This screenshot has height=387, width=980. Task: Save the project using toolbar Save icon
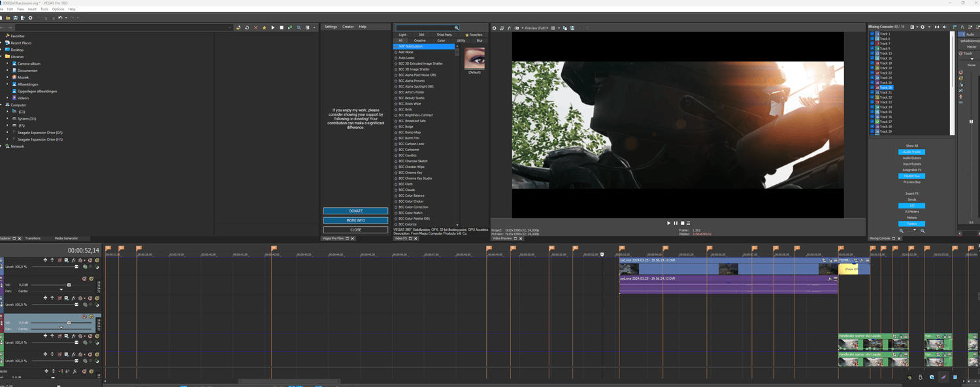coord(15,18)
